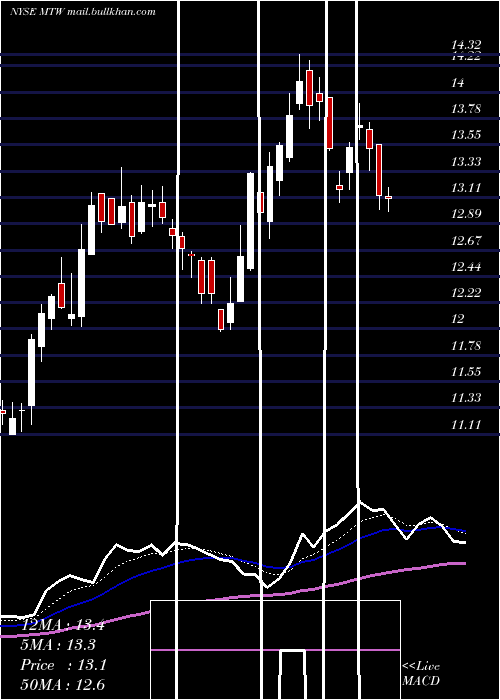Click the 13.11 price axis label
Screen dimensions: 500x700
point(466,188)
